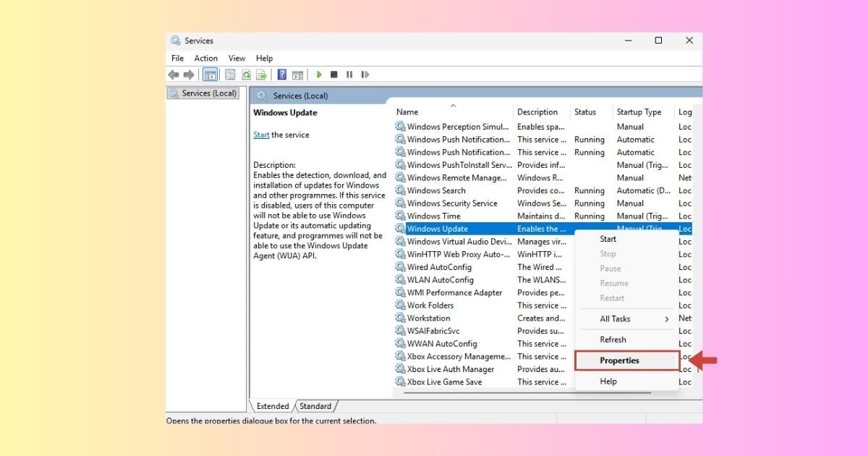Open the Help menu in menu bar
Screen dimensions: 868x456
[x=264, y=58]
